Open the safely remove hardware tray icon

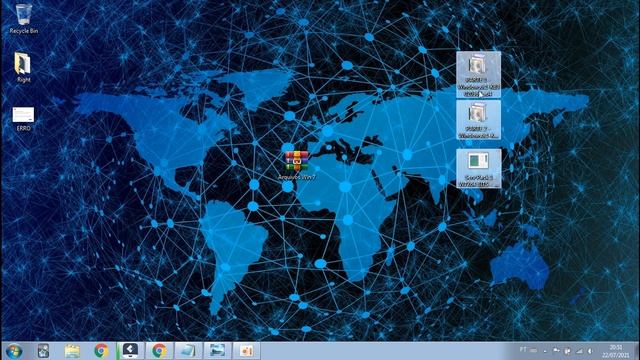[x=568, y=351]
